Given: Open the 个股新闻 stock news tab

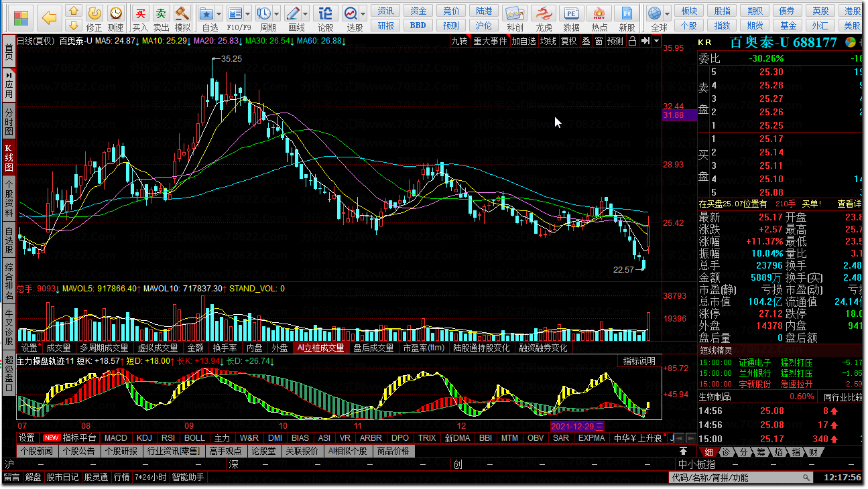Looking at the screenshot, I should 36,451.
